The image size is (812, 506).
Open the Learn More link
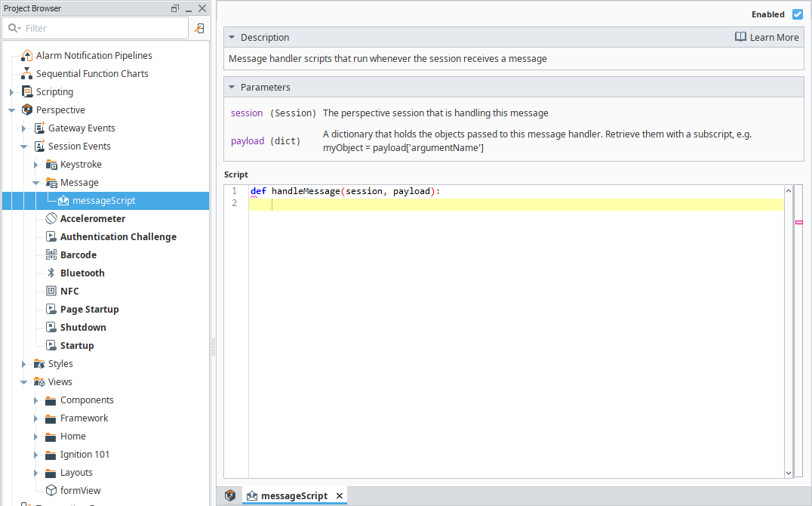pyautogui.click(x=774, y=37)
